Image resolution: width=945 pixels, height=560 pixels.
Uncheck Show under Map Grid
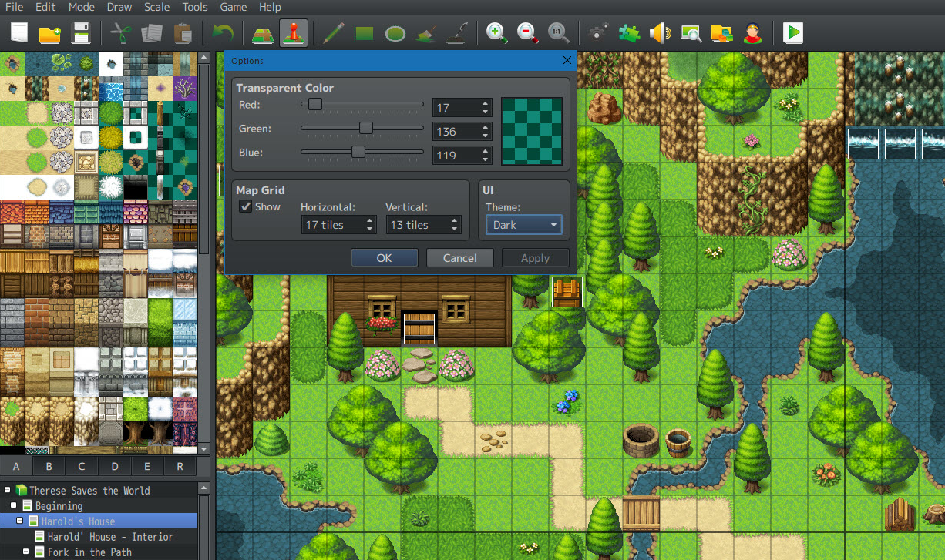point(245,206)
